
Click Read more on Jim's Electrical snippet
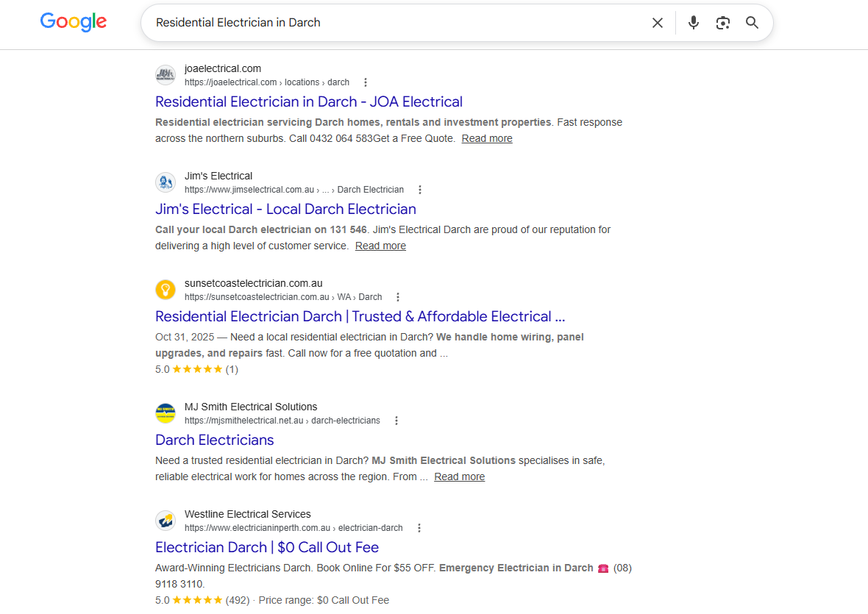pyautogui.click(x=380, y=246)
